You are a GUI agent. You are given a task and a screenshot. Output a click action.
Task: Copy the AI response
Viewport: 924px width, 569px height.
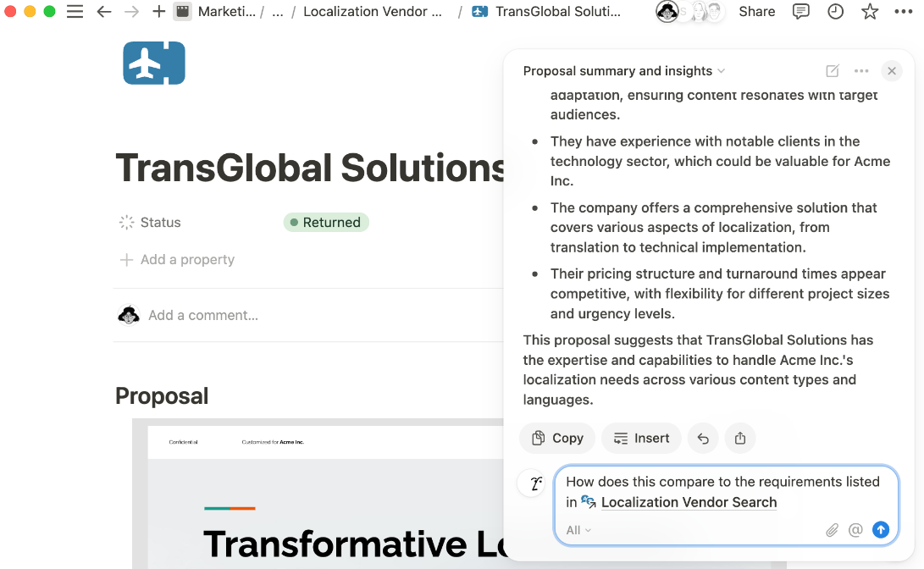[557, 438]
